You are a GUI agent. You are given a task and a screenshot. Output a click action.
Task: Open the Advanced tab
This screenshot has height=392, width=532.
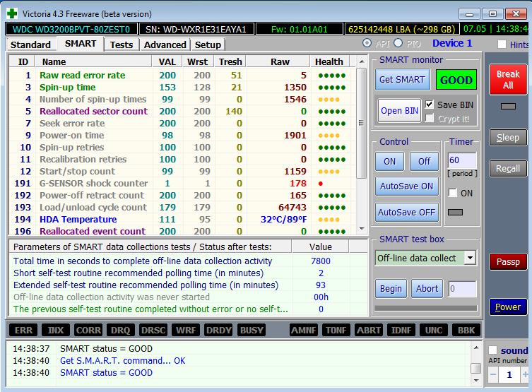point(165,44)
